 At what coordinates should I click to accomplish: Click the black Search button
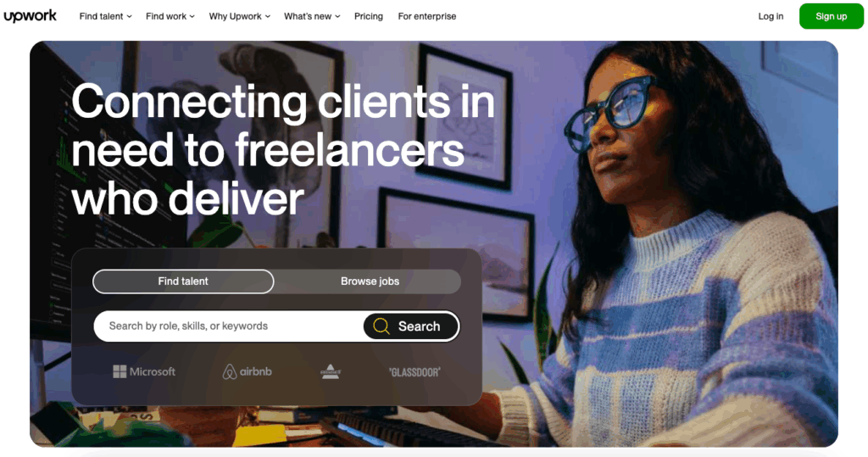click(x=411, y=326)
